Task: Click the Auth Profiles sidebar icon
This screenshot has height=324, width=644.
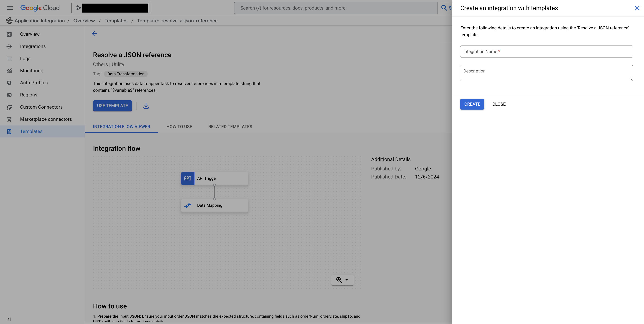Action: click(9, 83)
